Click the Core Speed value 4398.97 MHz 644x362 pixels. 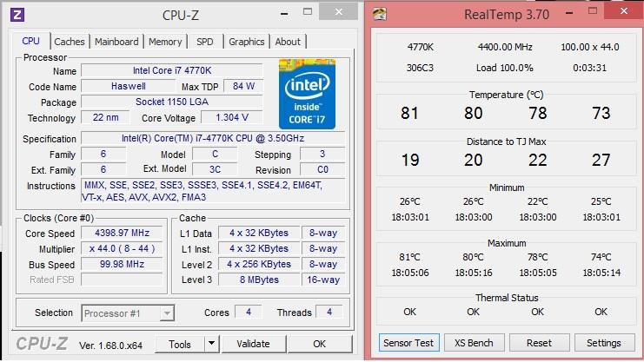tap(122, 233)
